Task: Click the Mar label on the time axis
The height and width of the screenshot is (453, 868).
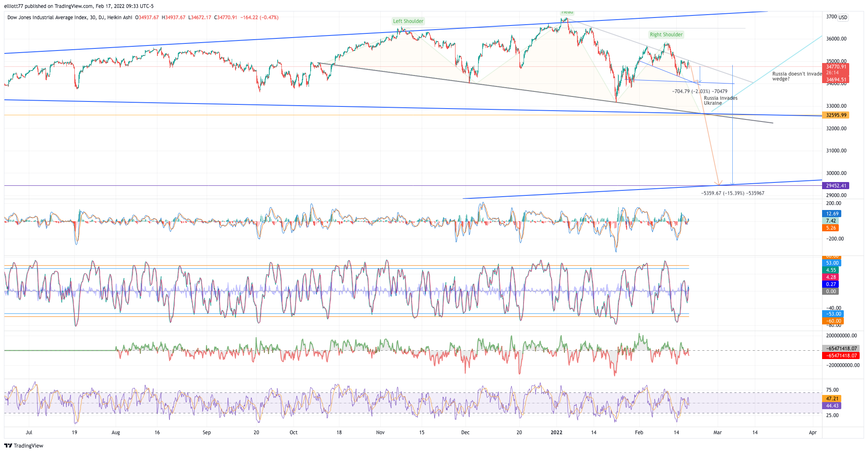Action: [x=717, y=433]
